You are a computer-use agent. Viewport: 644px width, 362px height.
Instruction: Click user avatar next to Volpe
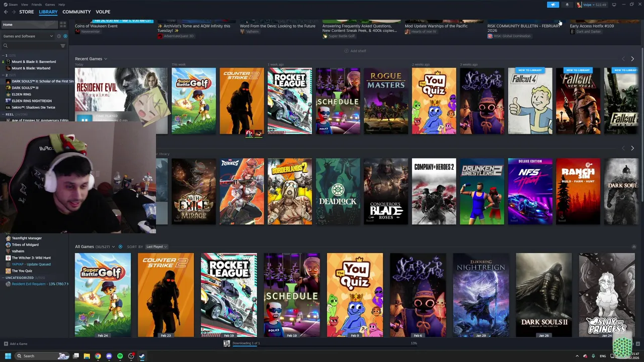[579, 5]
